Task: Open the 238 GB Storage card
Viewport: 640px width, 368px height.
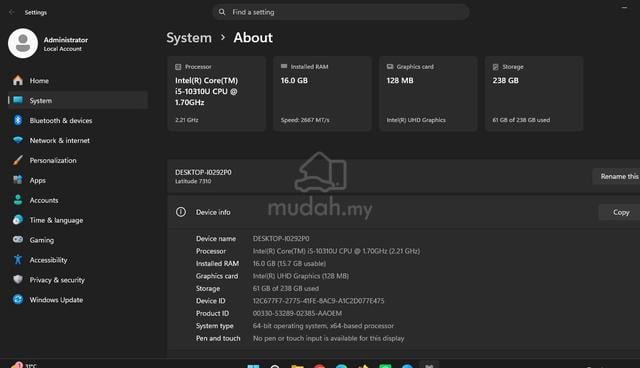Action: 534,93
